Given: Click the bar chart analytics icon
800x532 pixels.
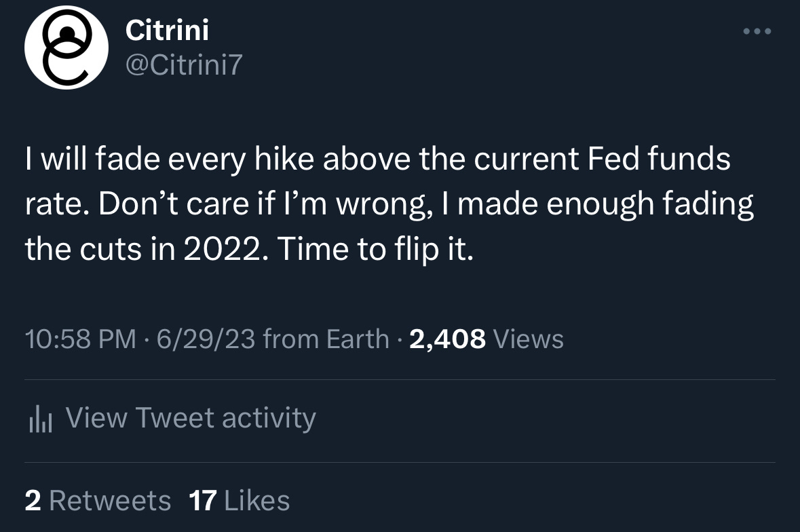Looking at the screenshot, I should 40,420.
